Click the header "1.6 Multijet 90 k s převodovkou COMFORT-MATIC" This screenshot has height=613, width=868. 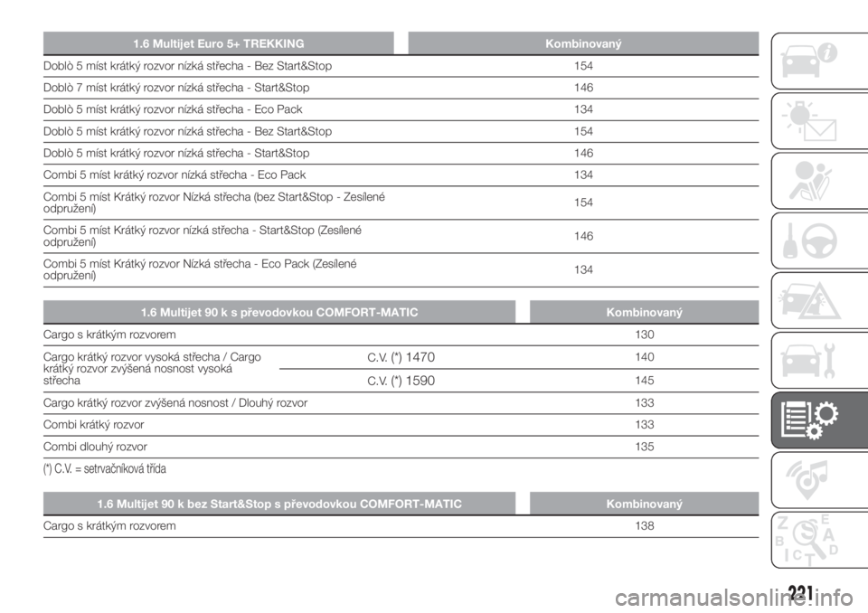pyautogui.click(x=279, y=312)
